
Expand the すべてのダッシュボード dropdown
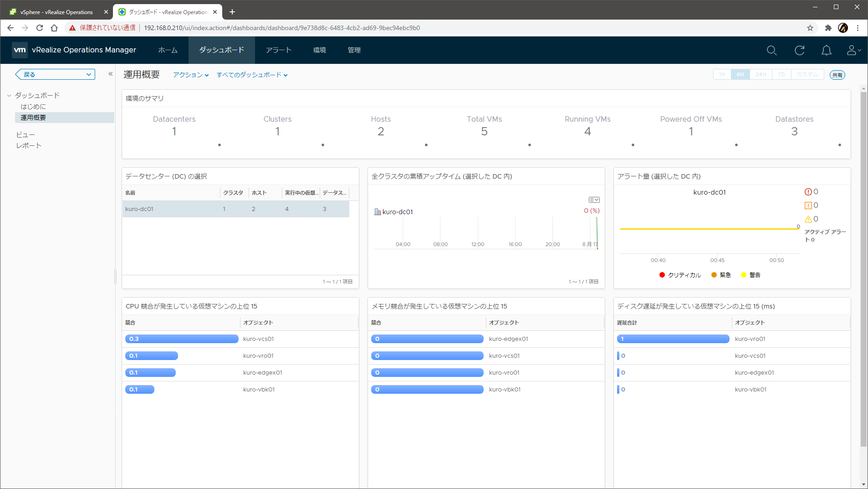(x=252, y=75)
